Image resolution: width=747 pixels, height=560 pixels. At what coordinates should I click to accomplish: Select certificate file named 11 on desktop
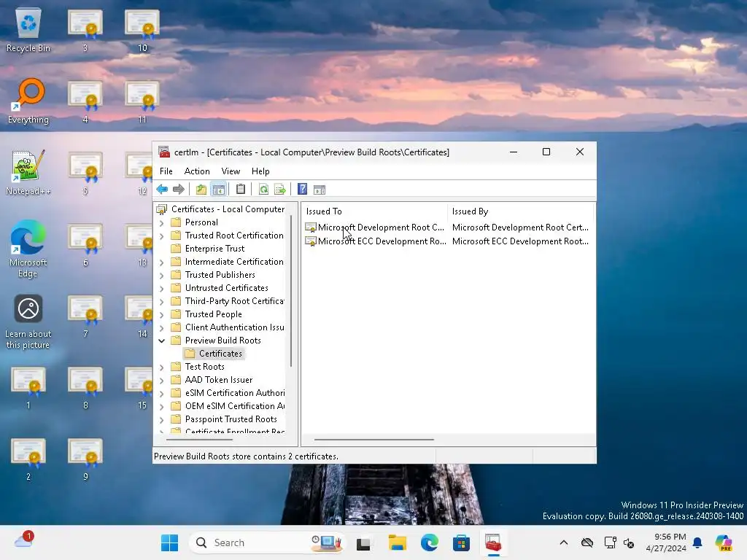tap(142, 101)
